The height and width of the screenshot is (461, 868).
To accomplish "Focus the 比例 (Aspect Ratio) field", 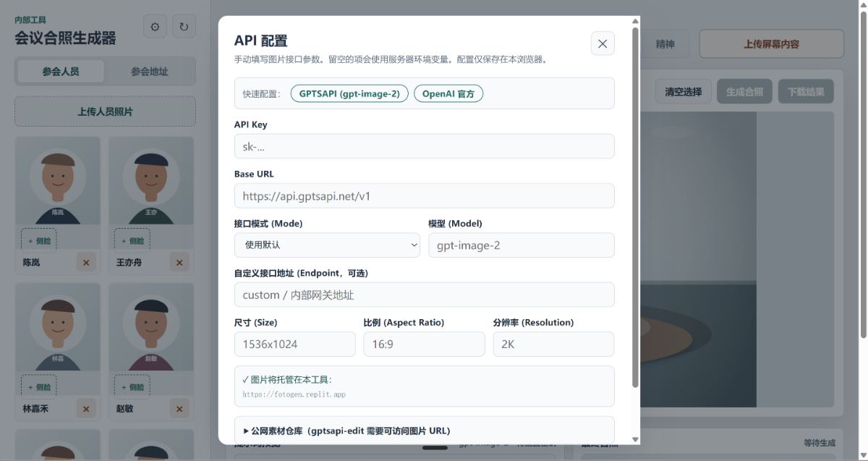I will 425,344.
